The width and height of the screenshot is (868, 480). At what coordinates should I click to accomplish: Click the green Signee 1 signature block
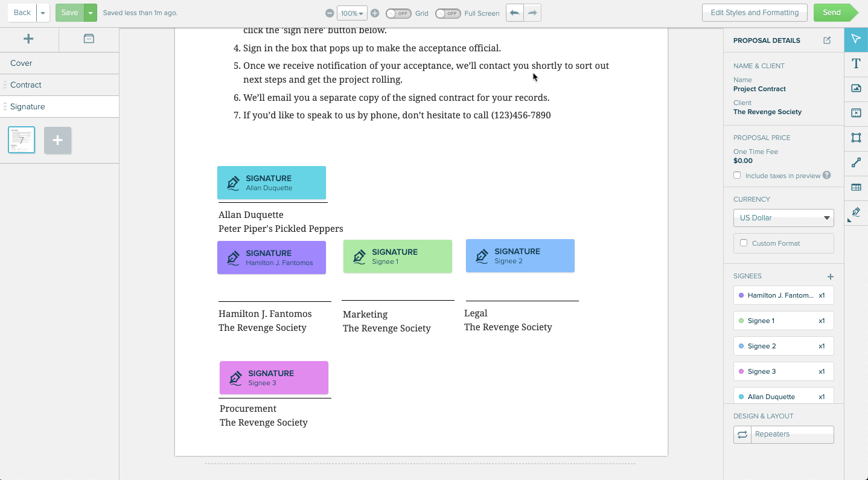[x=398, y=257]
